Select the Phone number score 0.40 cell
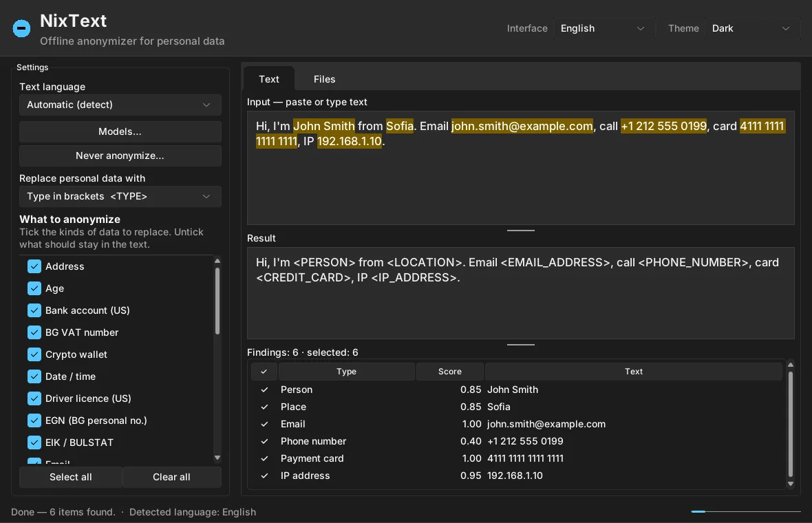The image size is (812, 523). pos(470,441)
